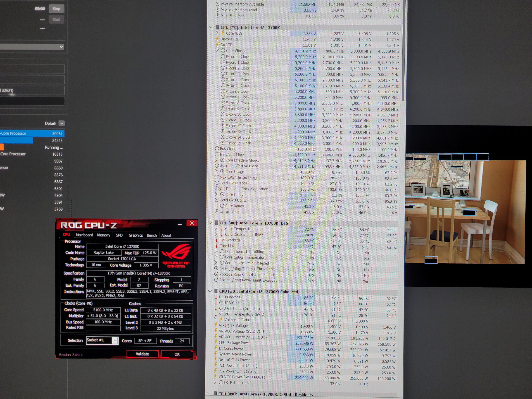This screenshot has width=532, height=399.
Task: Click the PL1 Power Limit lightning icon
Action: [x=215, y=365]
